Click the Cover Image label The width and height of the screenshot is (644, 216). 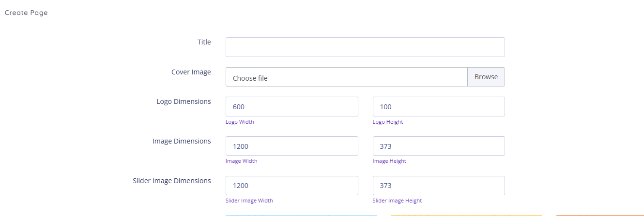(191, 72)
